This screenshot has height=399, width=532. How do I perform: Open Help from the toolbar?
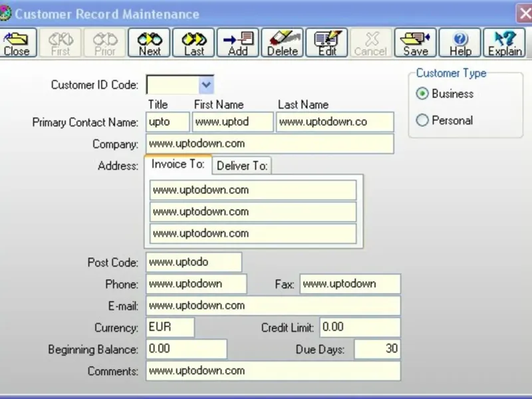[x=460, y=43]
